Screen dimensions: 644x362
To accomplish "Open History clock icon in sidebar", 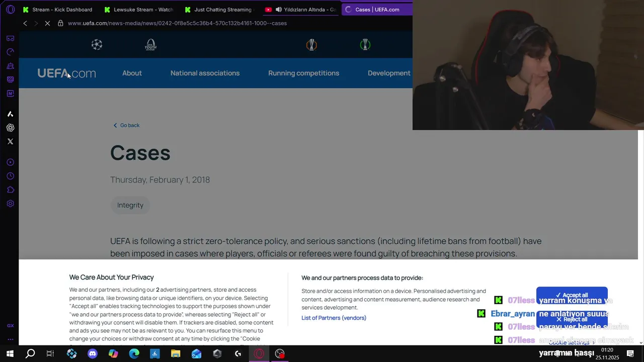I will [x=10, y=176].
